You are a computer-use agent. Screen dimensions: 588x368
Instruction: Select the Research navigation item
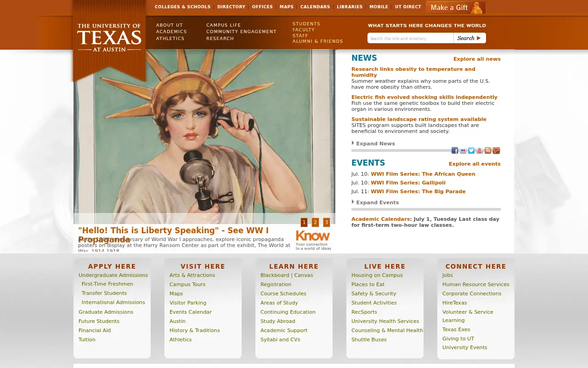(220, 39)
